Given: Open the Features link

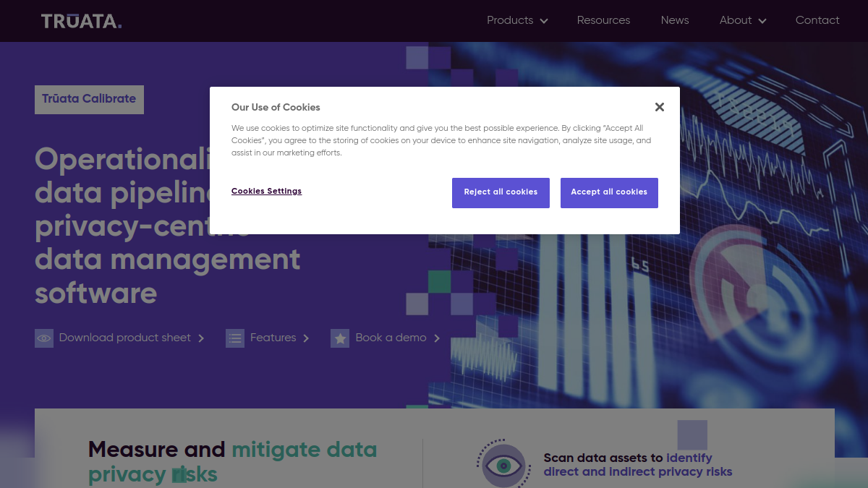Looking at the screenshot, I should pos(273,338).
